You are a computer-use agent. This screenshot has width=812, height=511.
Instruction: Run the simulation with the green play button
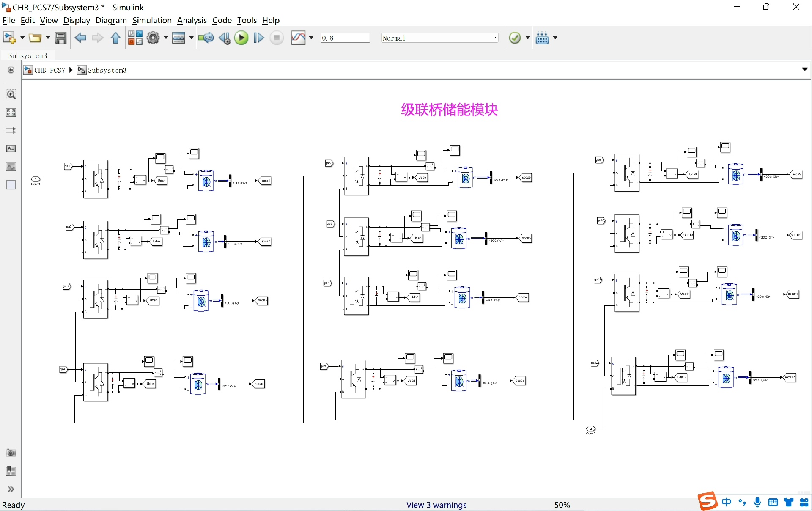click(241, 38)
